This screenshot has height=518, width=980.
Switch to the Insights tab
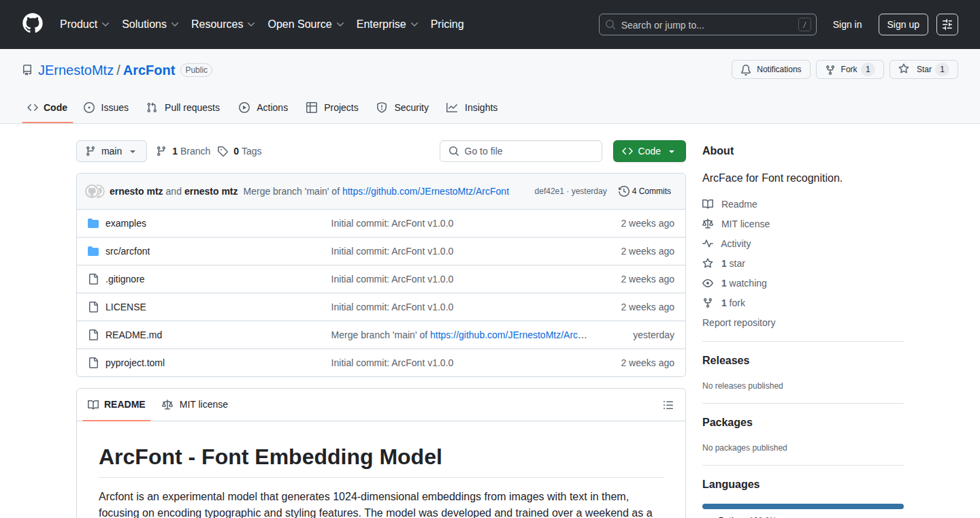[472, 108]
